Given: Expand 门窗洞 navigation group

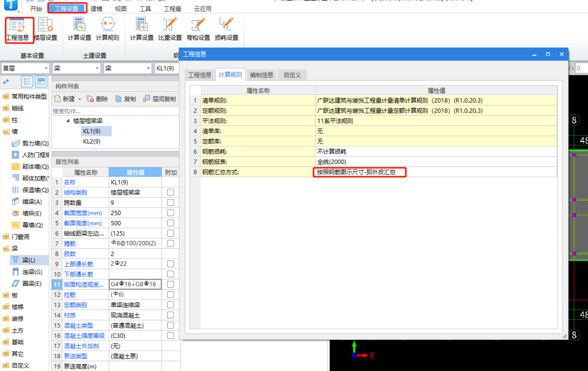Looking at the screenshot, I should point(6,237).
